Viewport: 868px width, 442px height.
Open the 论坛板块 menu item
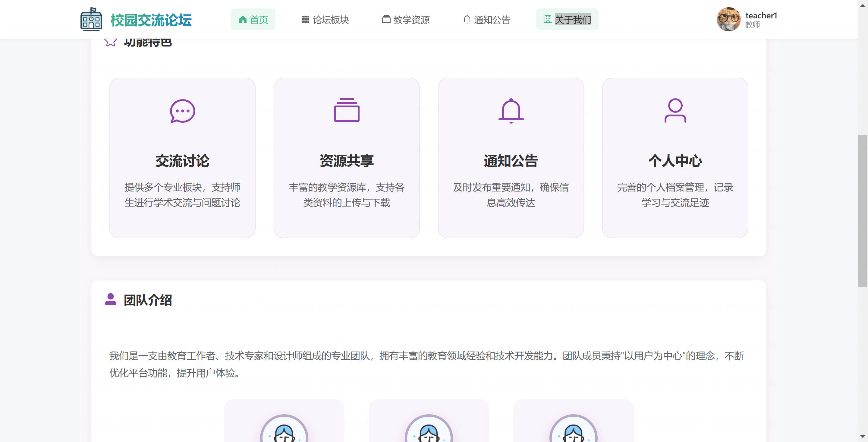pos(325,20)
